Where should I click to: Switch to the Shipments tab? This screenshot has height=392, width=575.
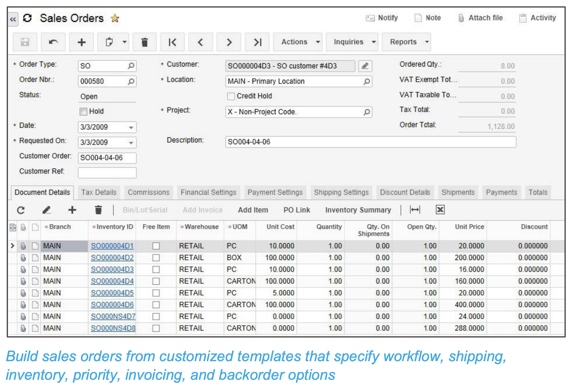coord(458,192)
